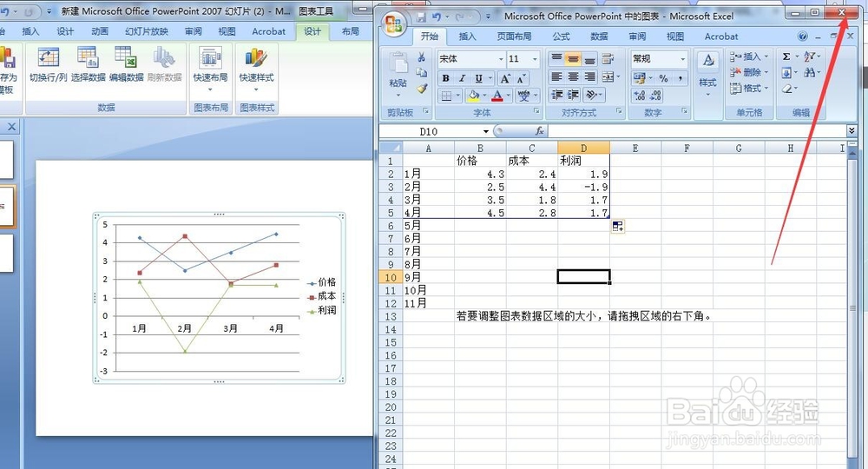Screen dimensions: 868x469
Task: Open the Acrobat tab in Excel
Action: pos(720,36)
